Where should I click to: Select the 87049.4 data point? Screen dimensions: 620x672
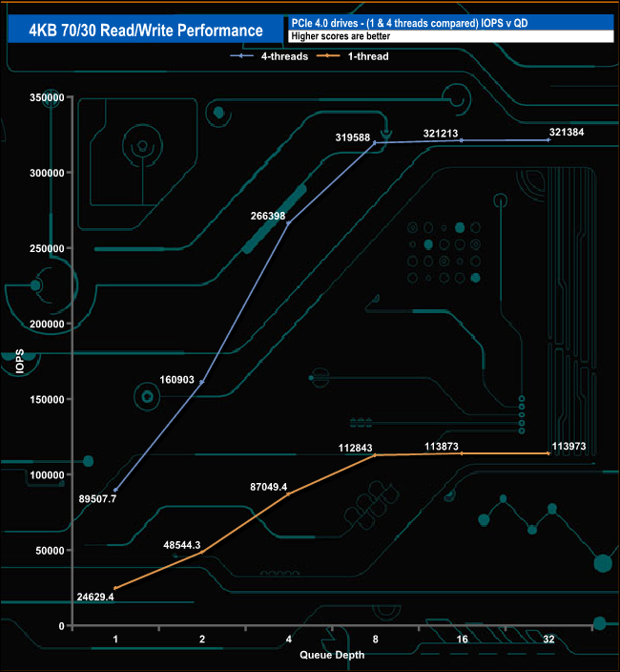pyautogui.click(x=288, y=493)
